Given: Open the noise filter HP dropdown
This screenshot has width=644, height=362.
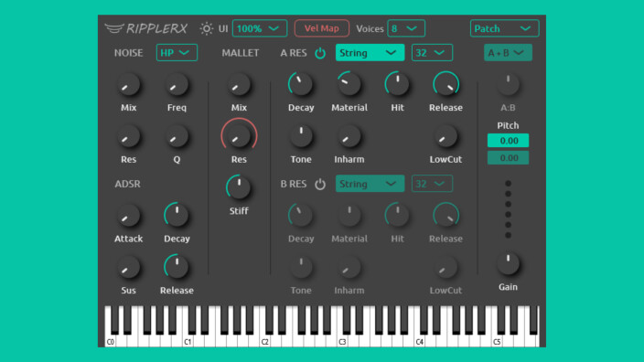Looking at the screenshot, I should click(x=177, y=52).
